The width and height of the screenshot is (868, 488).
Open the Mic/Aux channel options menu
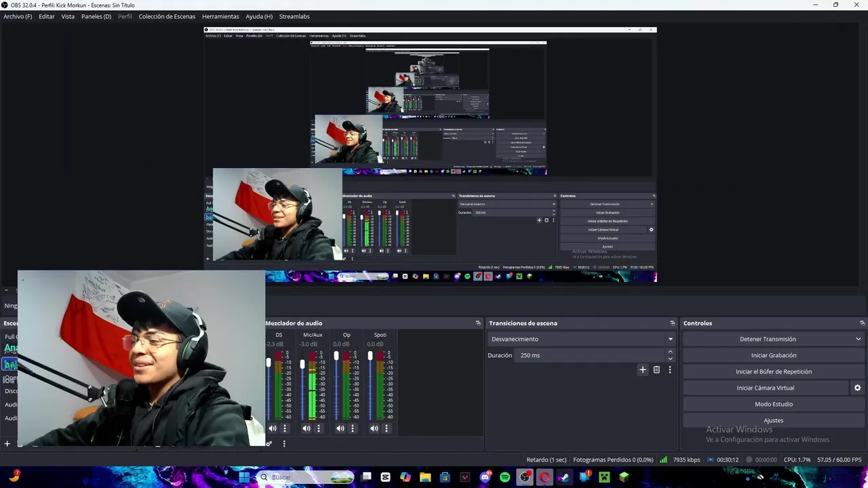[319, 428]
